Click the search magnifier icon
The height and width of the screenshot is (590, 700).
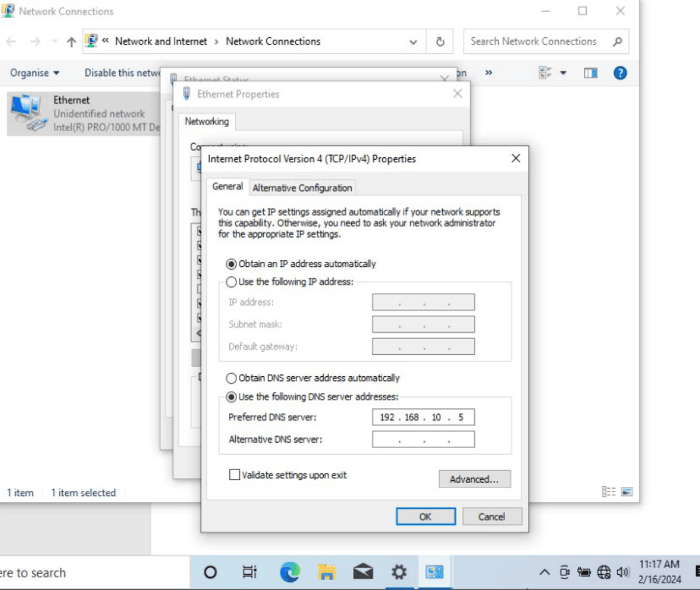coord(617,41)
